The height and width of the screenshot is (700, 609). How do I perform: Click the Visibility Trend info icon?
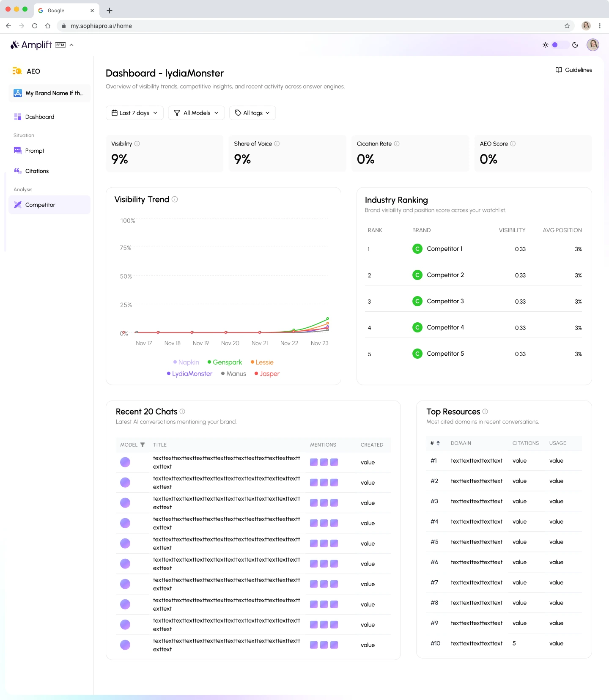click(175, 199)
